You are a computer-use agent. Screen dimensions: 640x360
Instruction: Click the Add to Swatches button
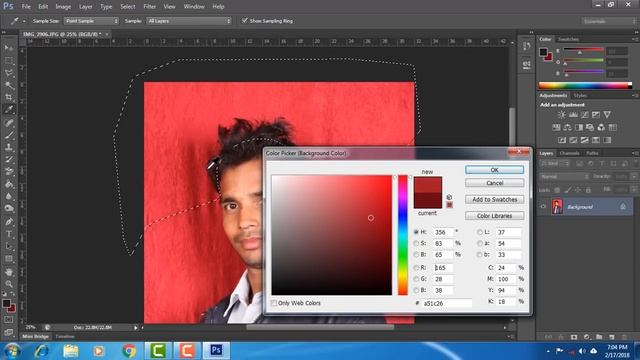[x=494, y=200]
